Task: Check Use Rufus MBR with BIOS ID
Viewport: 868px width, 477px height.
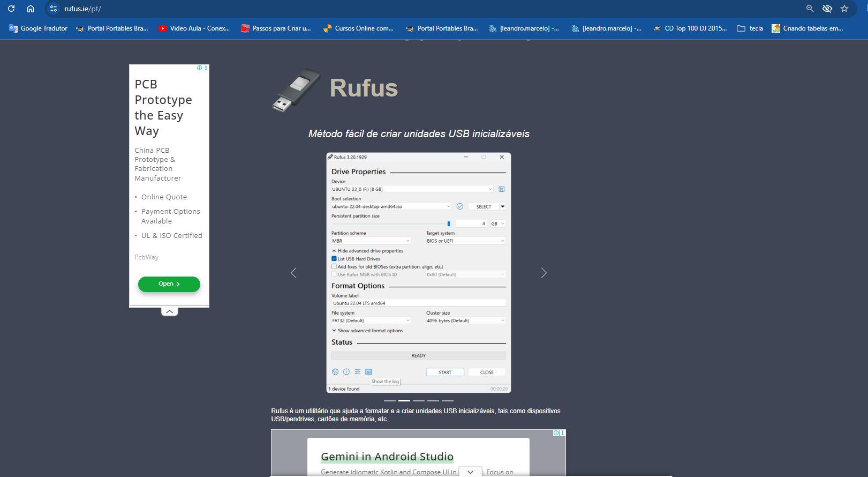Action: click(334, 274)
